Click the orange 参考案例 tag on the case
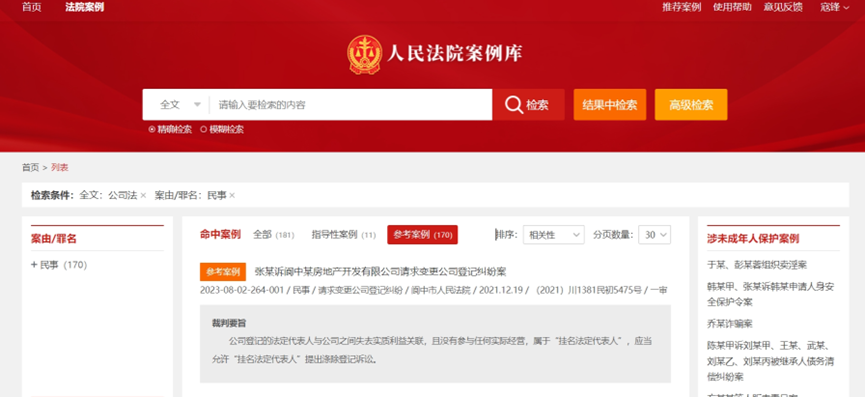Viewport: 865px width, 397px height. pos(223,272)
